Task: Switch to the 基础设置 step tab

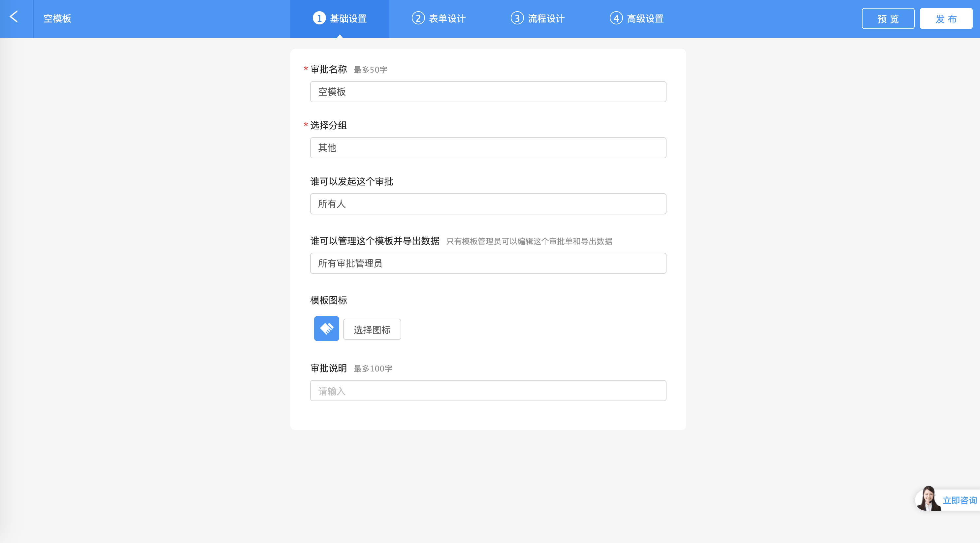Action: pyautogui.click(x=340, y=18)
